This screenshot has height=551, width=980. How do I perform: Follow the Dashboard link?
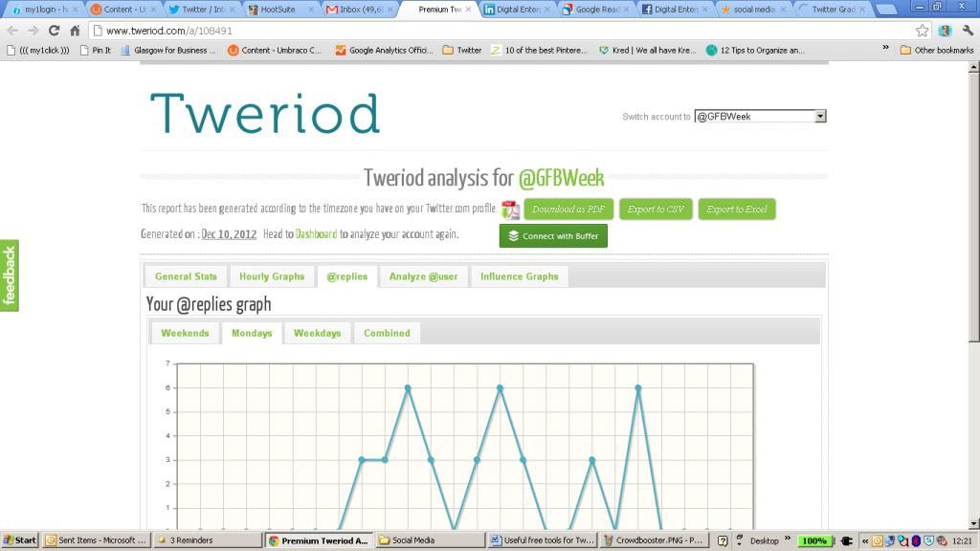tap(316, 234)
